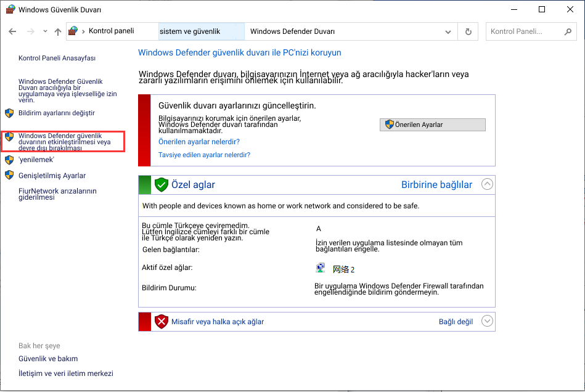Minimize the Windows Güvenlik Duvarı window
Screen dimensions: 585x392
(514, 9)
